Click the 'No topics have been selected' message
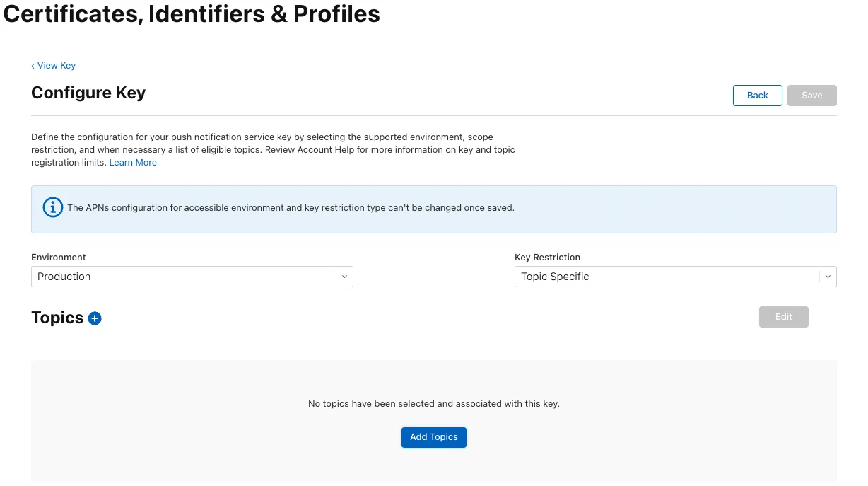 tap(433, 404)
